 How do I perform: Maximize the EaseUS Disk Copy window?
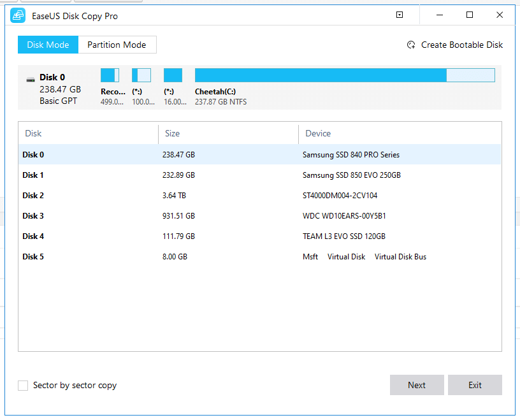point(470,15)
